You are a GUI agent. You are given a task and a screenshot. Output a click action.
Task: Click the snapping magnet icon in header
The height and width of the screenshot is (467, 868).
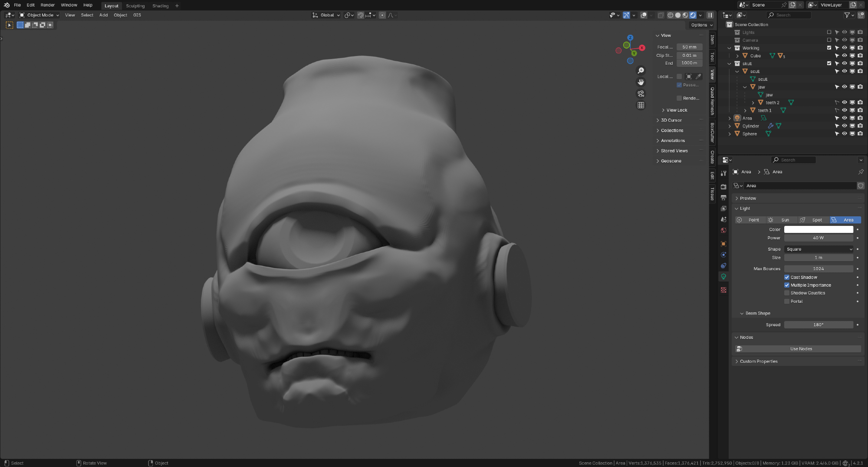point(361,15)
